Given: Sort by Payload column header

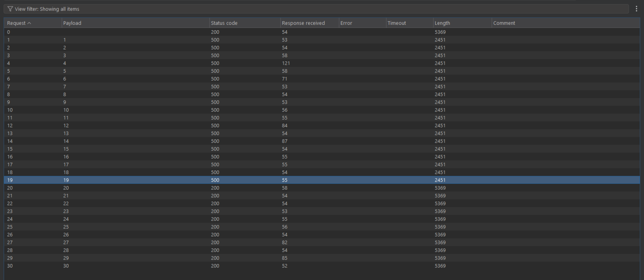Looking at the screenshot, I should pyautogui.click(x=72, y=23).
